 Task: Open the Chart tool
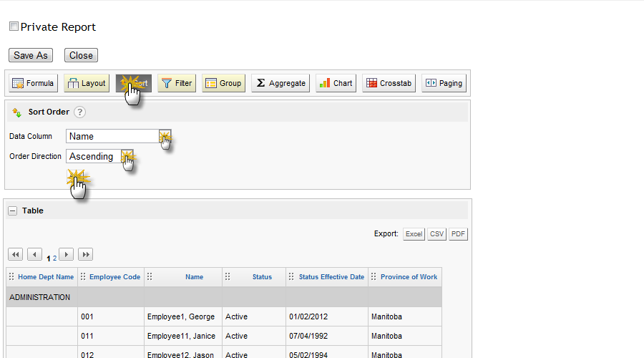tap(336, 83)
